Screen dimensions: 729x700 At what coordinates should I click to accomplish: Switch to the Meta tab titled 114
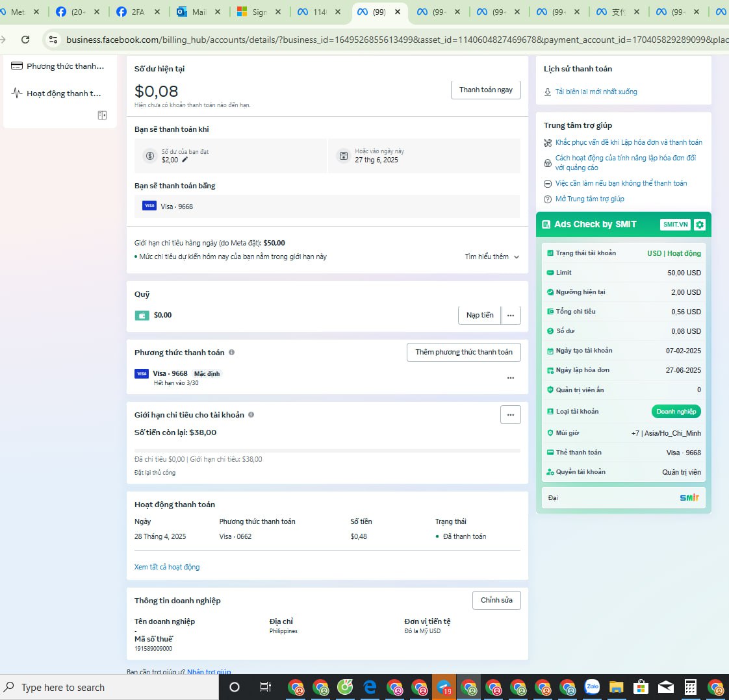320,12
